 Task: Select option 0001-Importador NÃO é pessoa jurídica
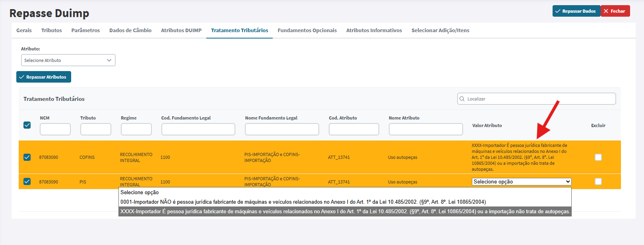(x=345, y=202)
